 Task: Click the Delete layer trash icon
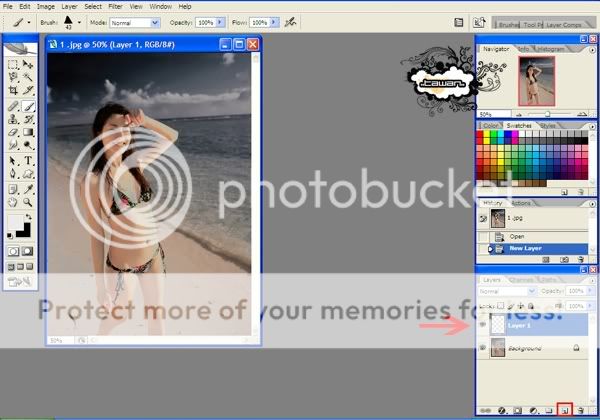click(580, 409)
